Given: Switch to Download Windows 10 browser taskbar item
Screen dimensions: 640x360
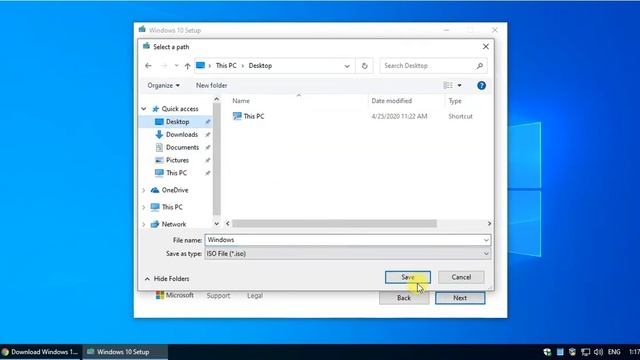Looking at the screenshot, I should pyautogui.click(x=41, y=352).
